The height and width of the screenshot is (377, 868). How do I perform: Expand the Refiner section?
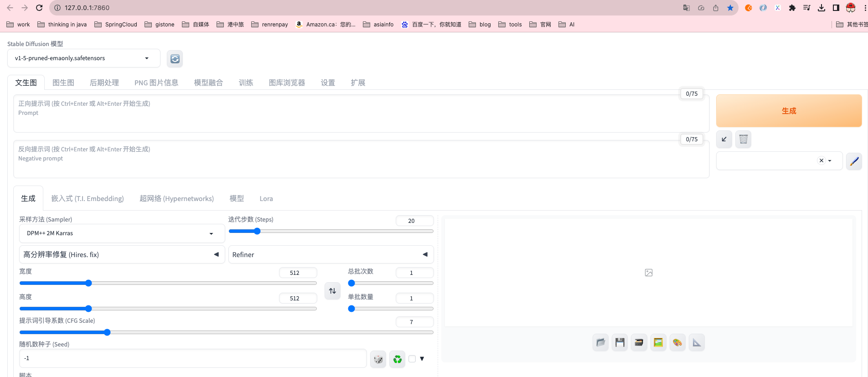pyautogui.click(x=331, y=254)
